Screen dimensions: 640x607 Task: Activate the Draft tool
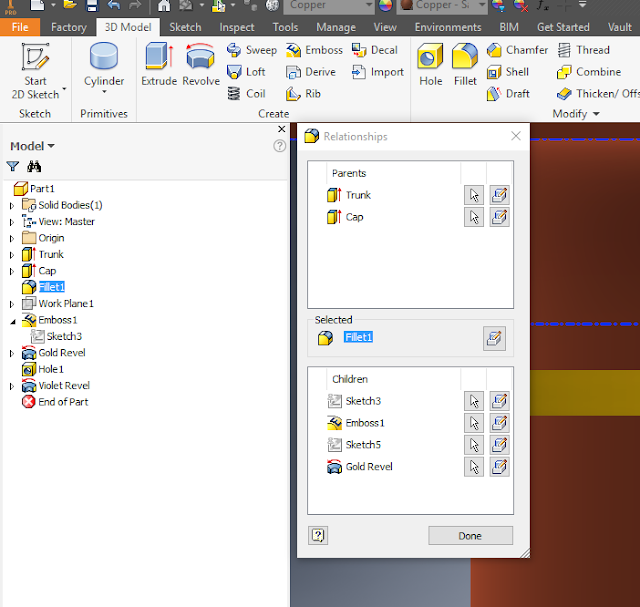click(508, 93)
